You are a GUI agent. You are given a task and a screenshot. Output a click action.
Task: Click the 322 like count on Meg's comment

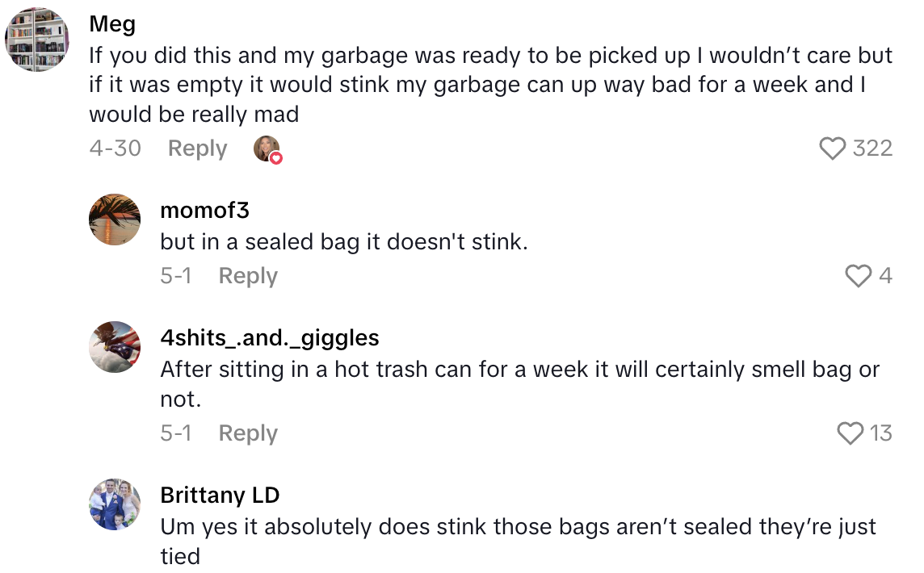point(871,148)
